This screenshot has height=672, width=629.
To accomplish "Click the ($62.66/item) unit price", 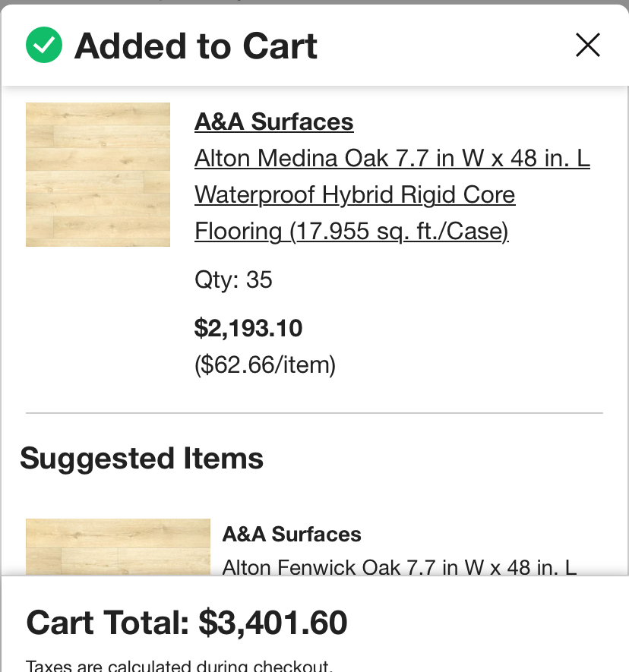I will click(265, 365).
